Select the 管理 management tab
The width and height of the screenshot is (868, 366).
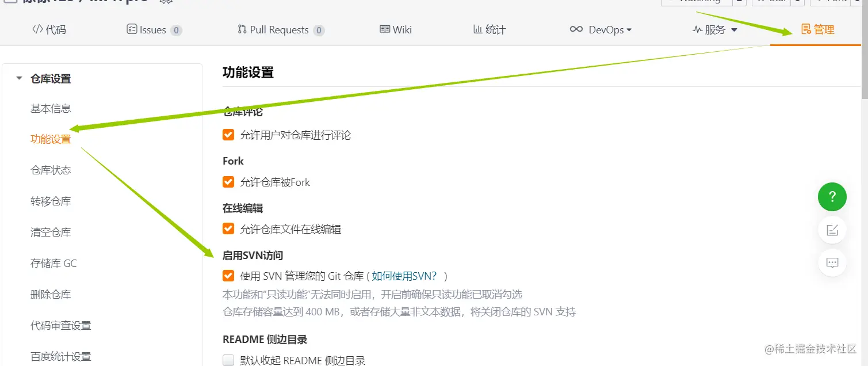817,30
